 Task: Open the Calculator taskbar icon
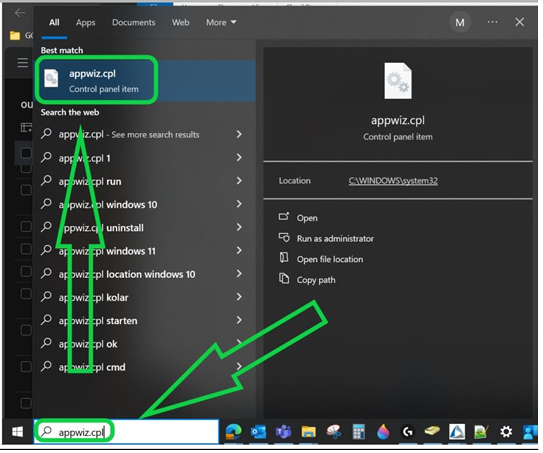coord(358,432)
